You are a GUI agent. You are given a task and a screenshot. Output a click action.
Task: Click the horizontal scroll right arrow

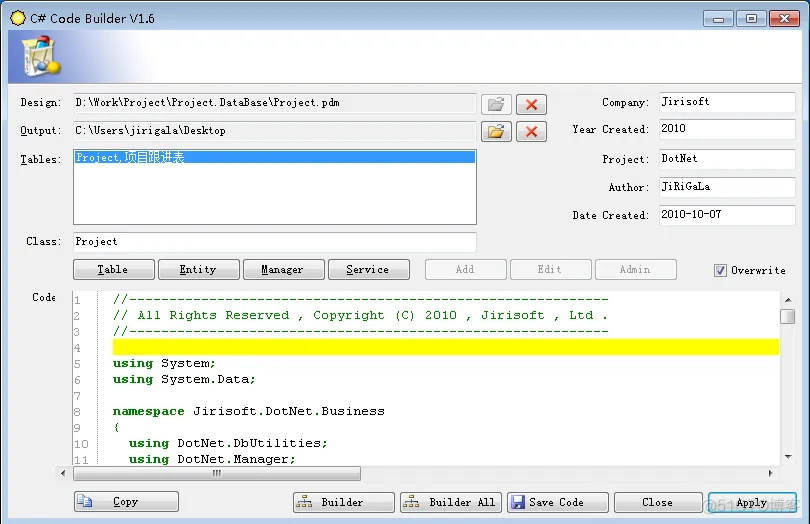click(x=770, y=473)
